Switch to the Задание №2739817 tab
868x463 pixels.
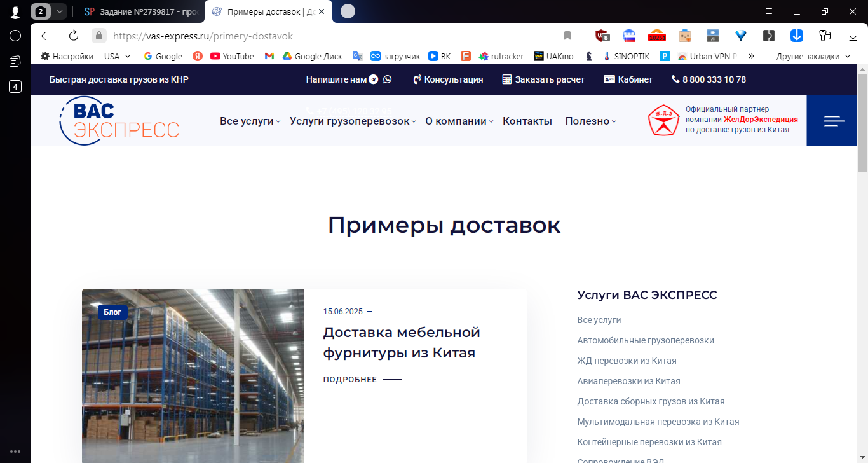pos(141,11)
